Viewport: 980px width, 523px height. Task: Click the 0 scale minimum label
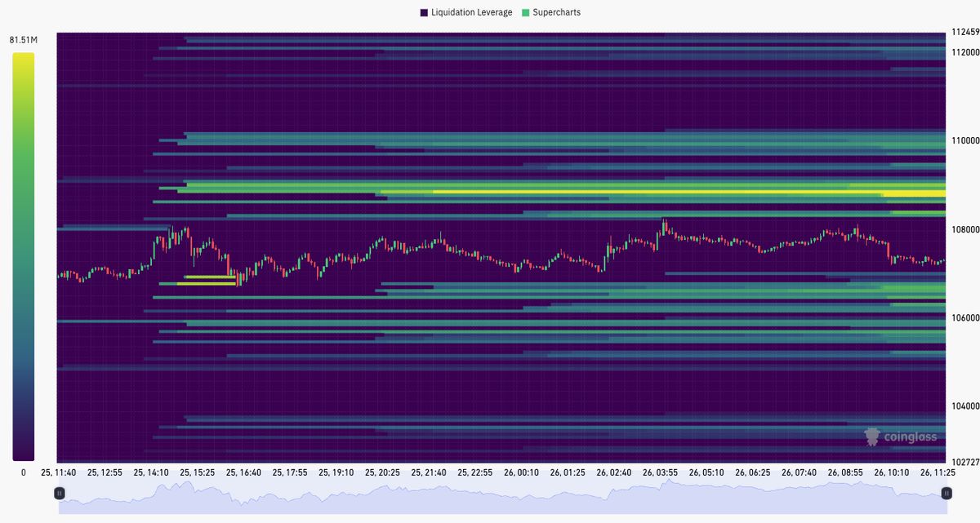(x=23, y=472)
